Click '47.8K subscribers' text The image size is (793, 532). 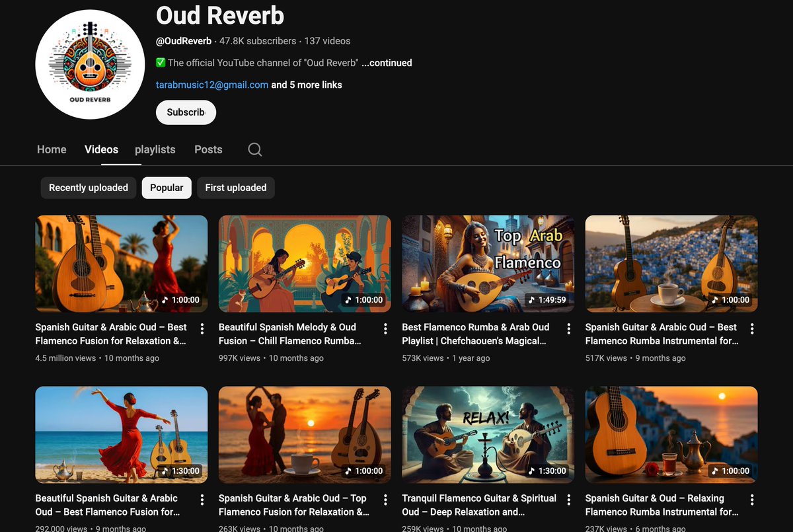(x=258, y=41)
